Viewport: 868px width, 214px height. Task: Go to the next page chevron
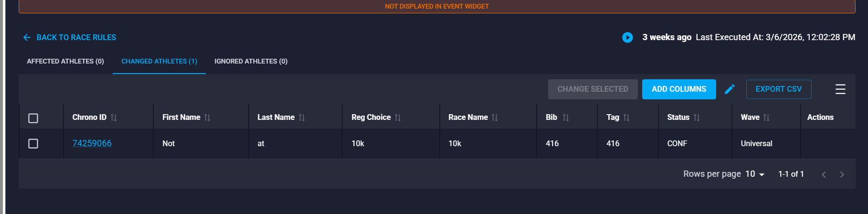pyautogui.click(x=842, y=174)
